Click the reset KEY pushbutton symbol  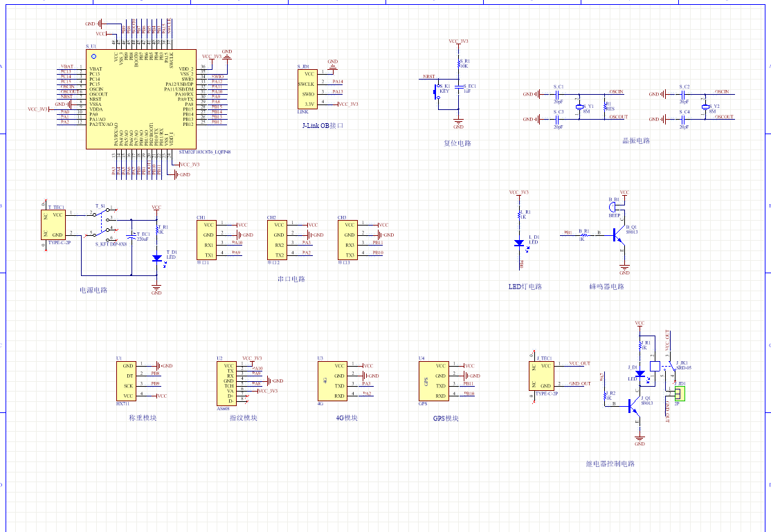(437, 91)
